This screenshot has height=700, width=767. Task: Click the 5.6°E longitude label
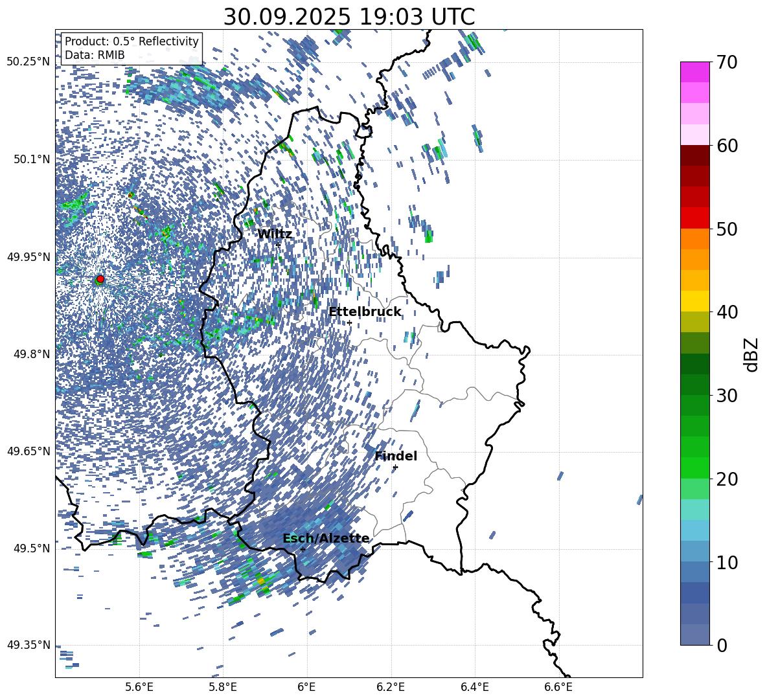click(x=139, y=687)
